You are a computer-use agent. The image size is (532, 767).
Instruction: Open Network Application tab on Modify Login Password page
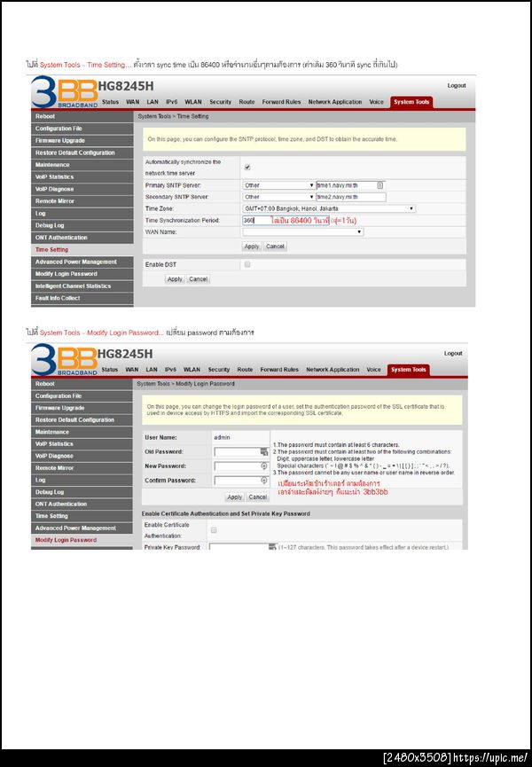(332, 370)
